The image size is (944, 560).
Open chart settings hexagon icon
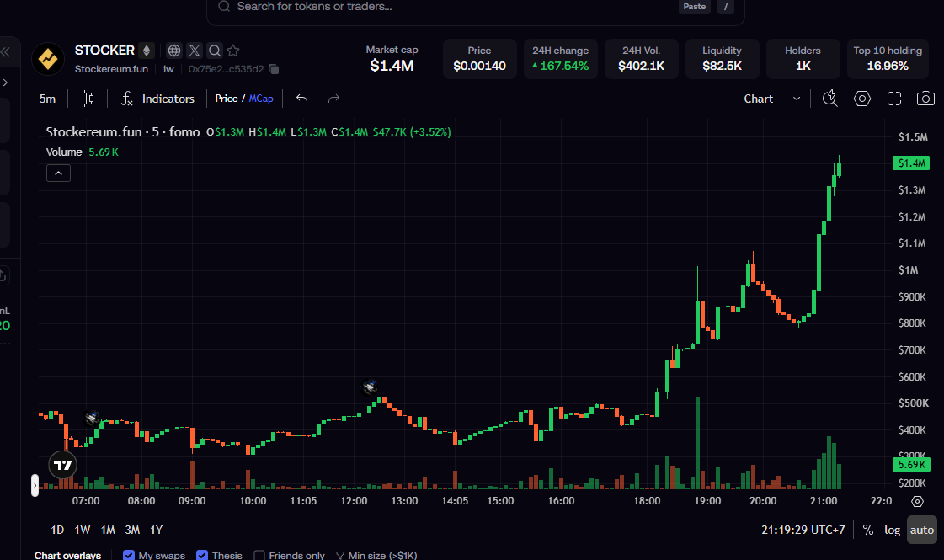[x=862, y=99]
